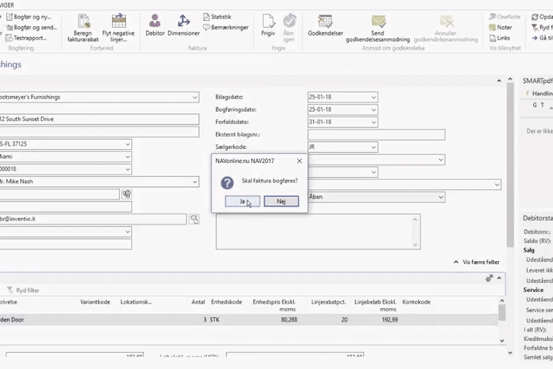Click the Beregn fakturarabat icon
This screenshot has width=553, height=369.
click(x=83, y=21)
